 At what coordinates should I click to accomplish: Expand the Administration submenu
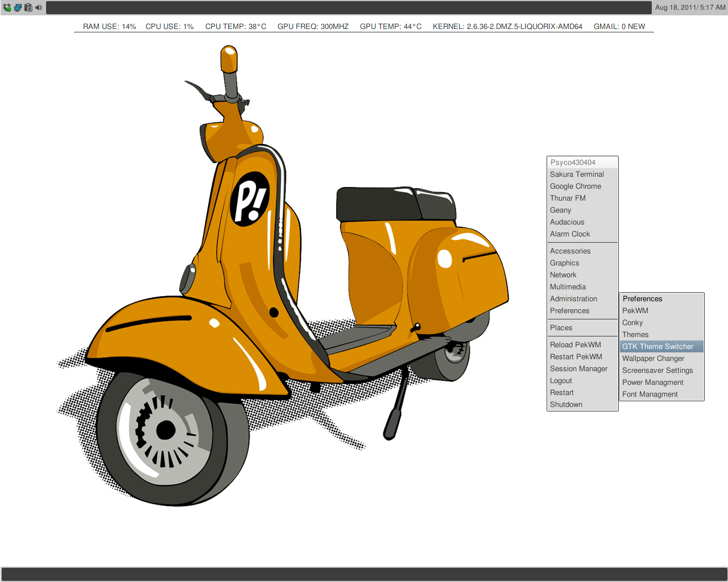tap(582, 299)
